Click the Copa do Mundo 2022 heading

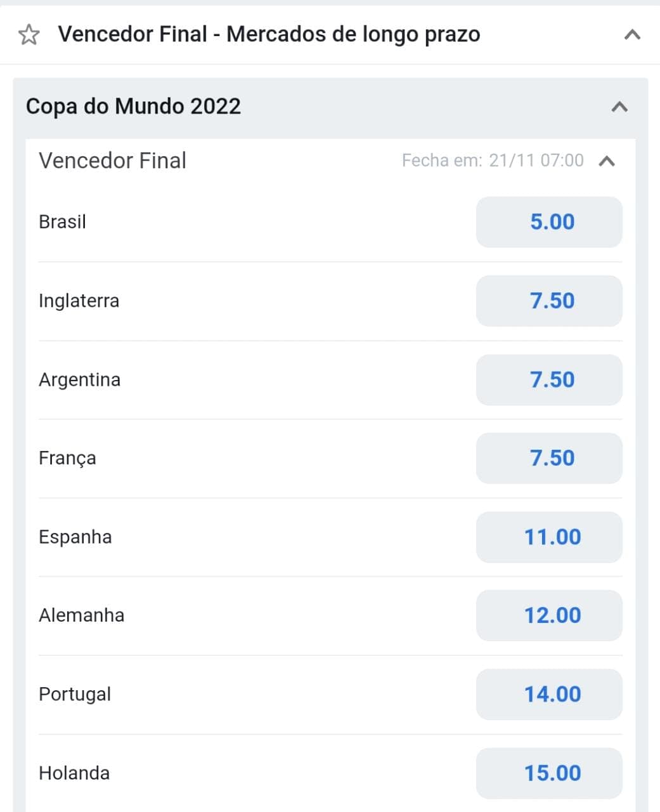coord(133,107)
